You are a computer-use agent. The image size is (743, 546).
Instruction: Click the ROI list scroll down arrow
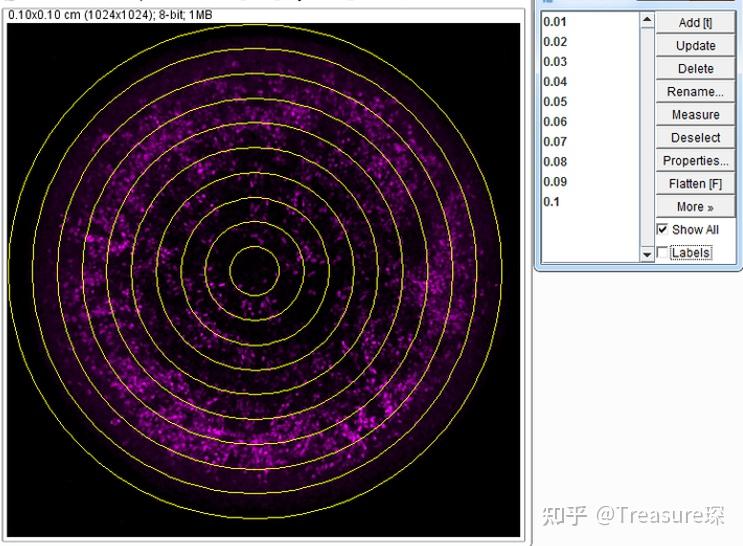pos(647,254)
